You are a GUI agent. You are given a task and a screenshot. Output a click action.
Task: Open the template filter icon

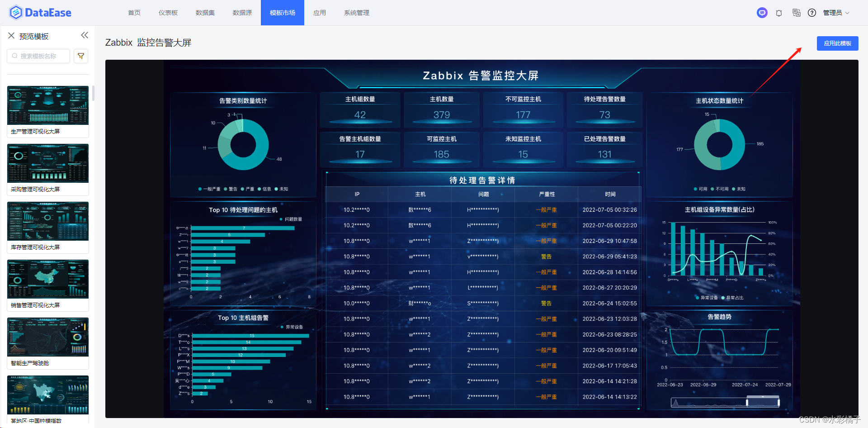point(81,56)
